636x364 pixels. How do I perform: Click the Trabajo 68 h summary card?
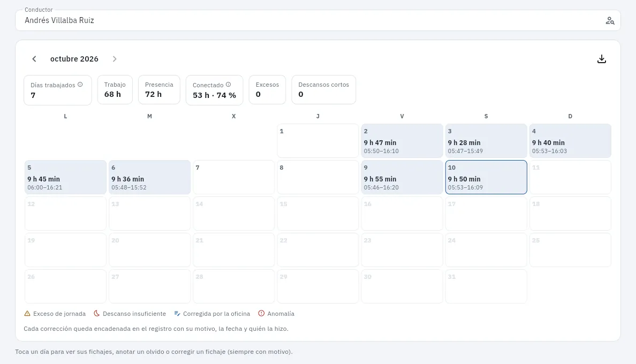pos(115,89)
